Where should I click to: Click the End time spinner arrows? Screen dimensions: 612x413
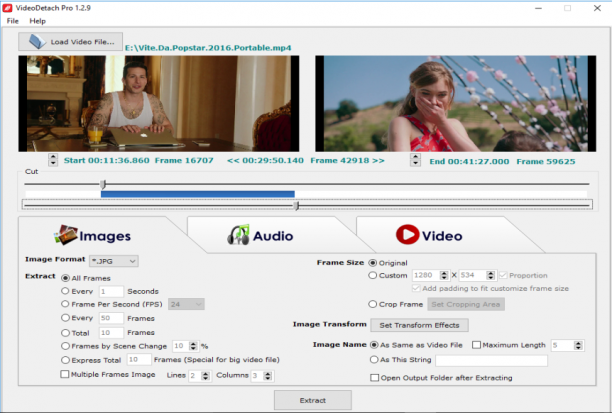pyautogui.click(x=415, y=160)
